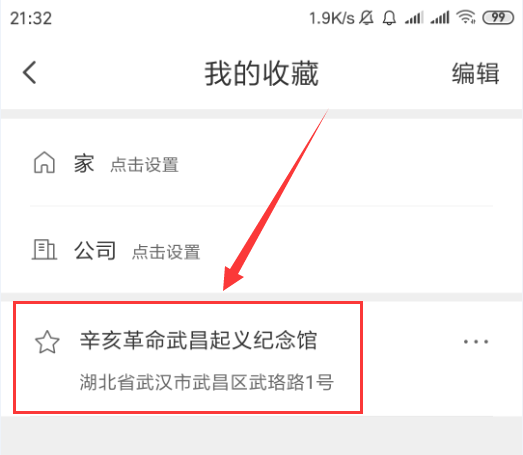
Task: Tap address 湖北省武汉市武昌区武珞路1号
Action: (206, 382)
